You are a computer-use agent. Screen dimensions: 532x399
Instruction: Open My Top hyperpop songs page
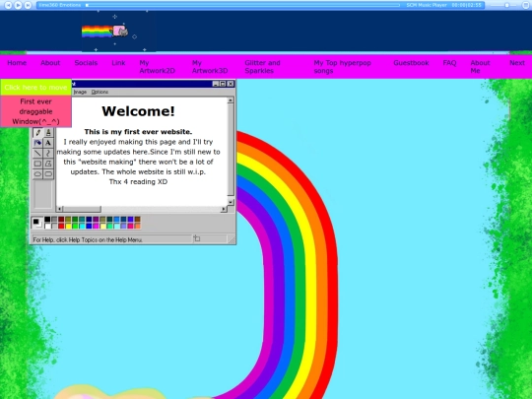342,67
